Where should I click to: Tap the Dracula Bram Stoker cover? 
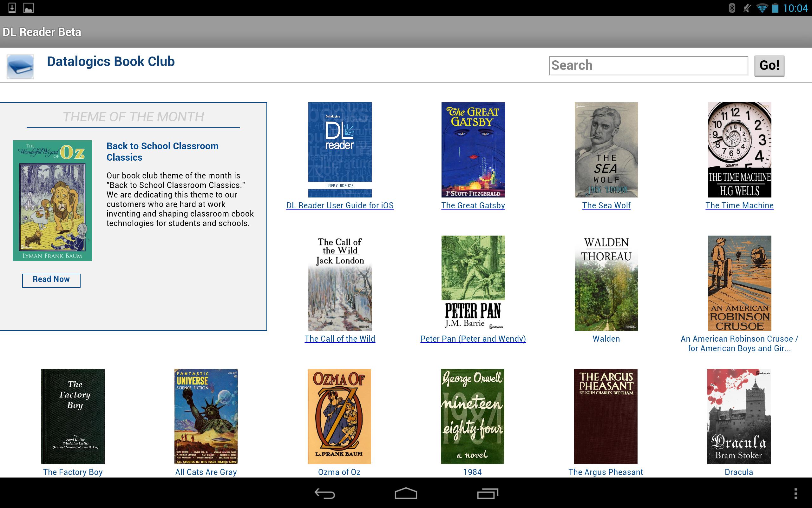click(x=739, y=416)
